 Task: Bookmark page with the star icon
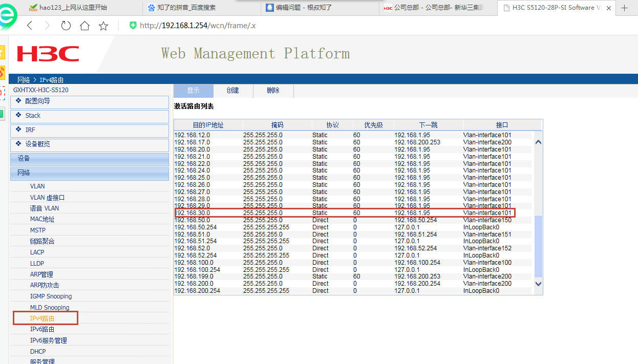(x=103, y=26)
